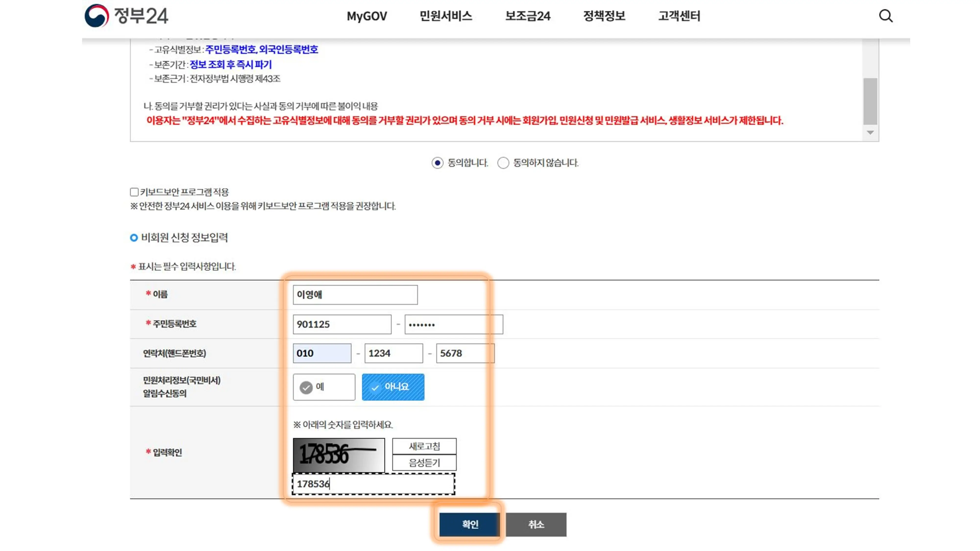
Task: Select 동의하지 않습니다 radio button
Action: (503, 163)
